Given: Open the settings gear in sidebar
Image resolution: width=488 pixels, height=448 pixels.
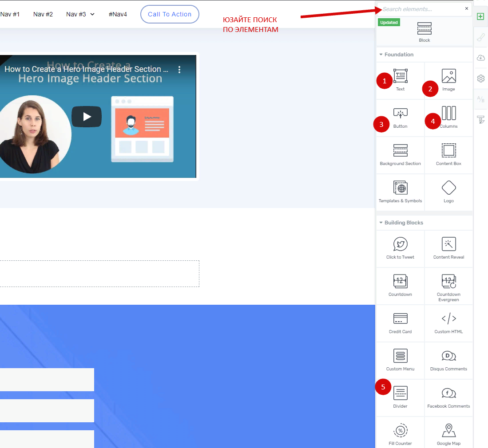Looking at the screenshot, I should click(481, 79).
